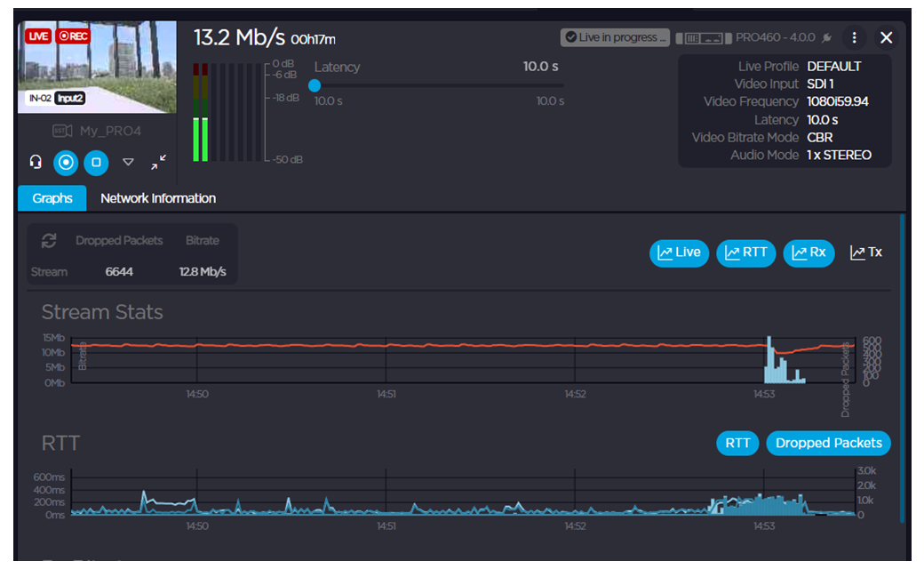Click the vertical scrollbar on the right
This screenshot has height=569, width=924.
tap(902, 369)
